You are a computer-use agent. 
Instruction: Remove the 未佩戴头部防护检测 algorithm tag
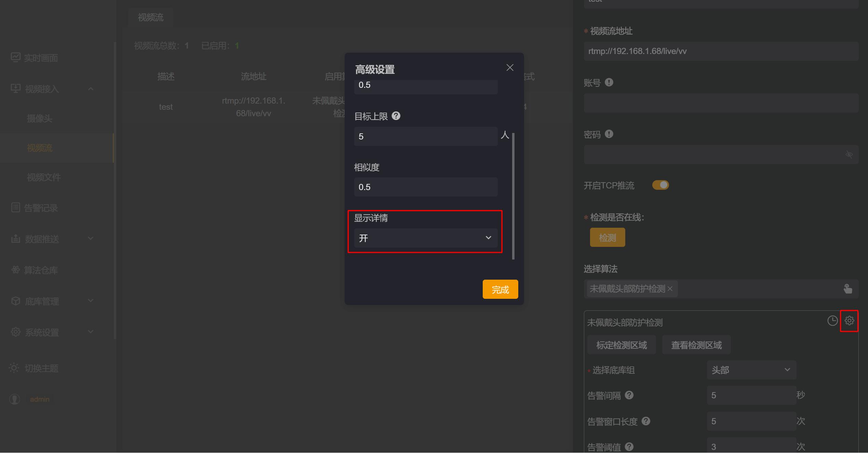(x=670, y=289)
